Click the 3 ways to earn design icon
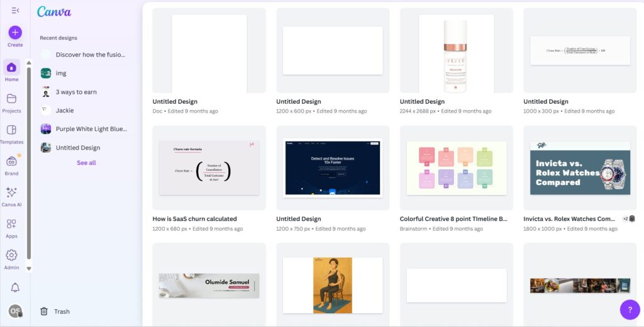 coord(46,92)
